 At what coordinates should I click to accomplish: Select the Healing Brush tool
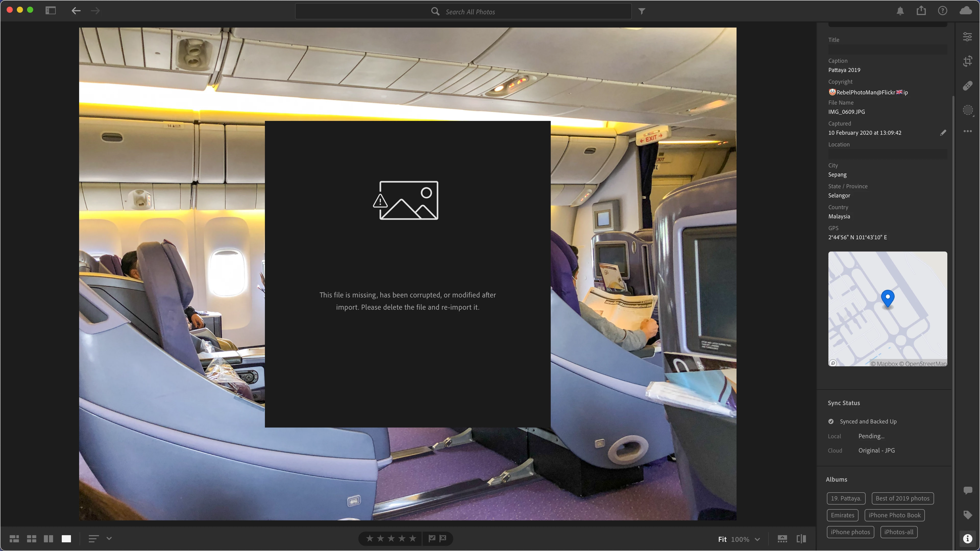click(967, 85)
